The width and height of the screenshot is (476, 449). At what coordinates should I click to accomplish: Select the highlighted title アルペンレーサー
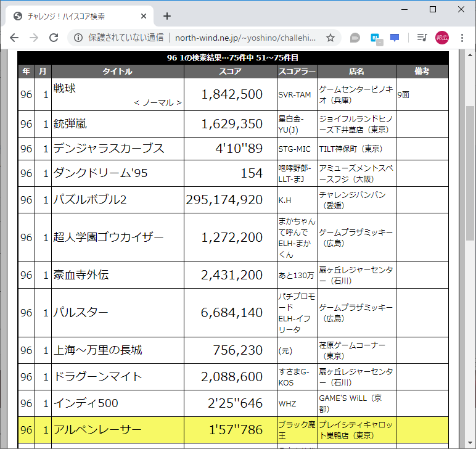(x=97, y=430)
